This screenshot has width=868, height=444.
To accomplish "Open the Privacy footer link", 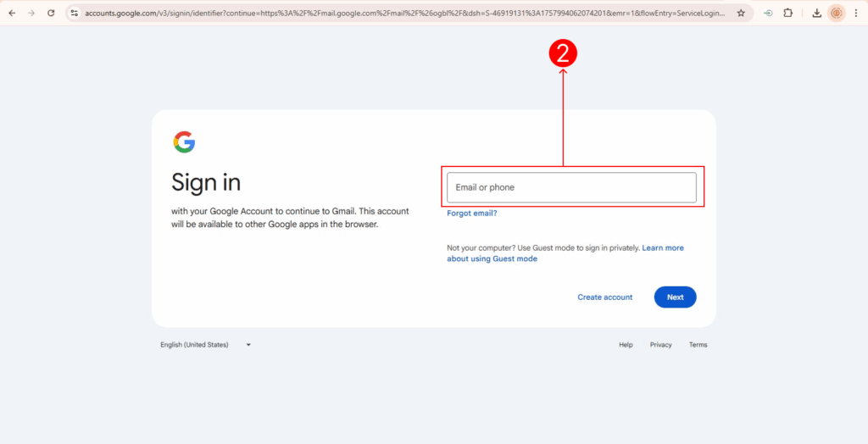I will pyautogui.click(x=660, y=345).
